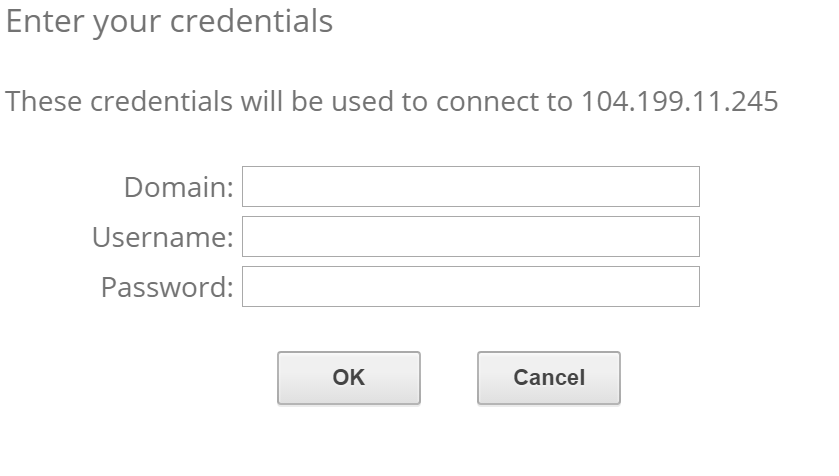Screen dimensions: 839x476
Task: Click the "Enter your credentials" heading
Action: point(169,21)
